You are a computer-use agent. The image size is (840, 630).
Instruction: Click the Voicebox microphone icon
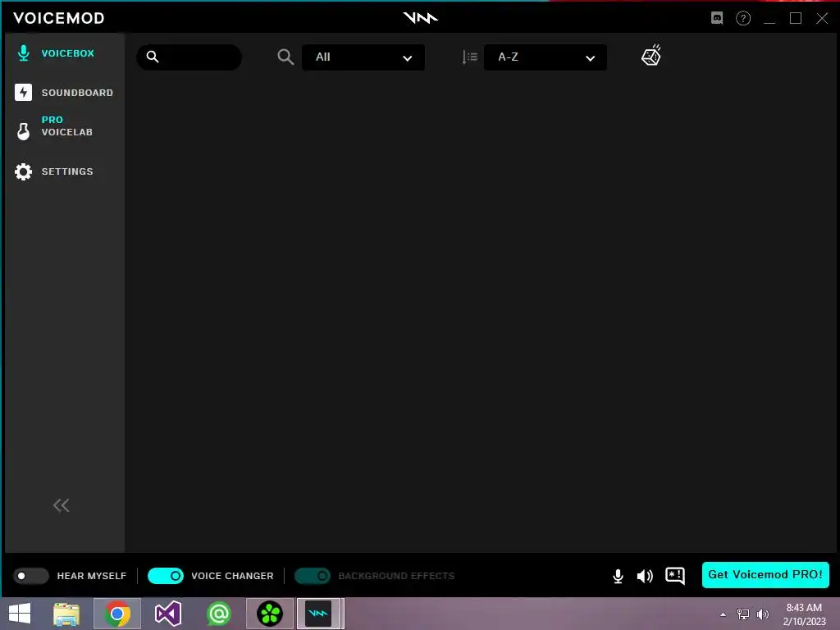point(23,53)
